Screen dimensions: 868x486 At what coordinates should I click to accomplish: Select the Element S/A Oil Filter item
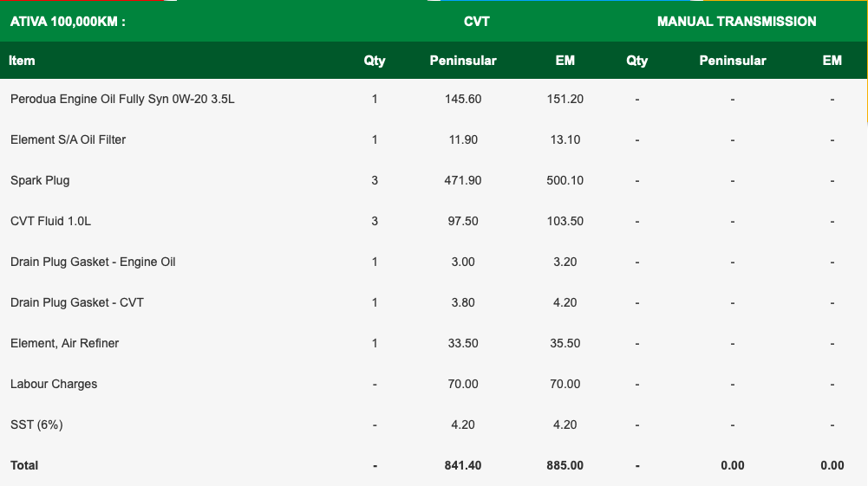[68, 139]
